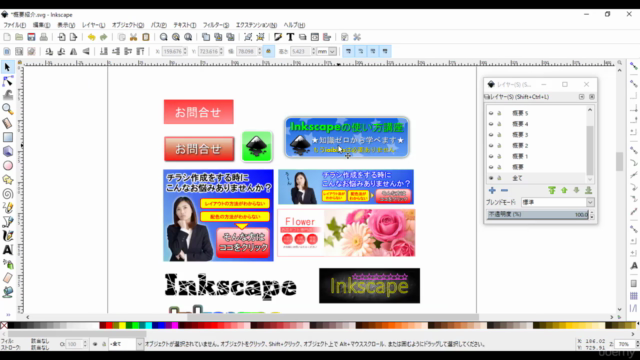Click the layer opacity 不透明度 slider
640x360 pixels.
(x=538, y=214)
